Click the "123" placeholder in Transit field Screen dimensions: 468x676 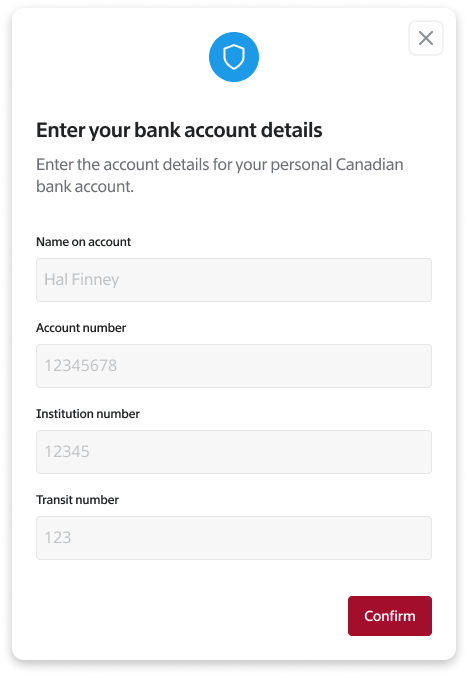pyautogui.click(x=58, y=538)
